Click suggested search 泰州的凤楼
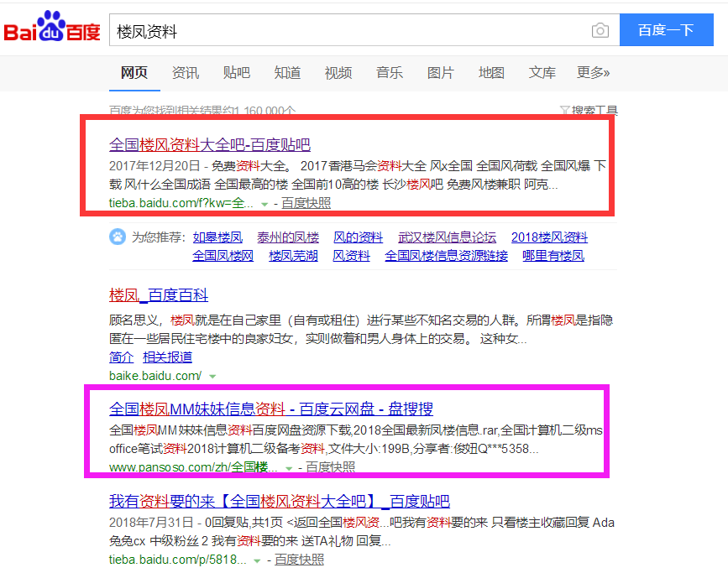 (288, 237)
